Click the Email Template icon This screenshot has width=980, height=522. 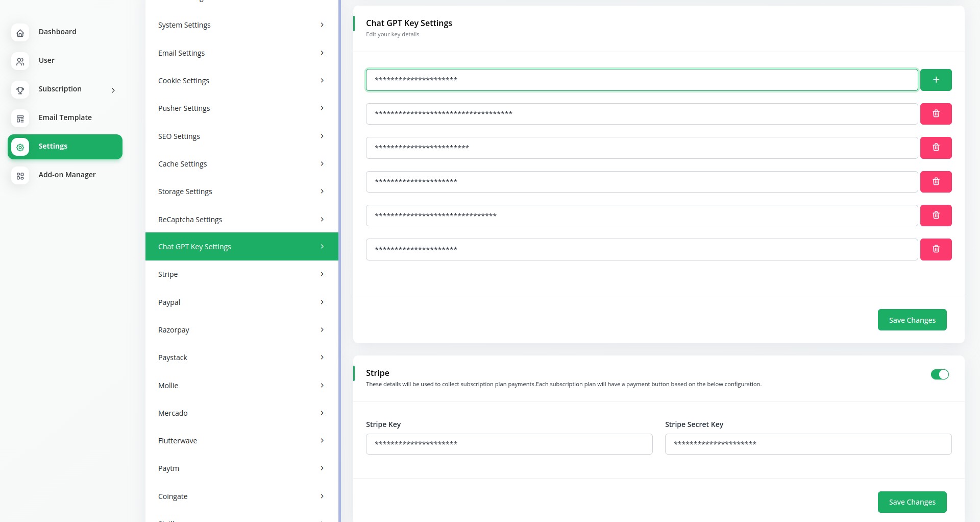(x=20, y=118)
